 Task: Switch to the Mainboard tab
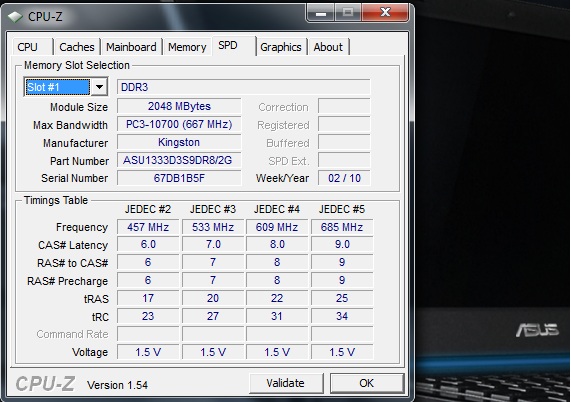(x=131, y=47)
